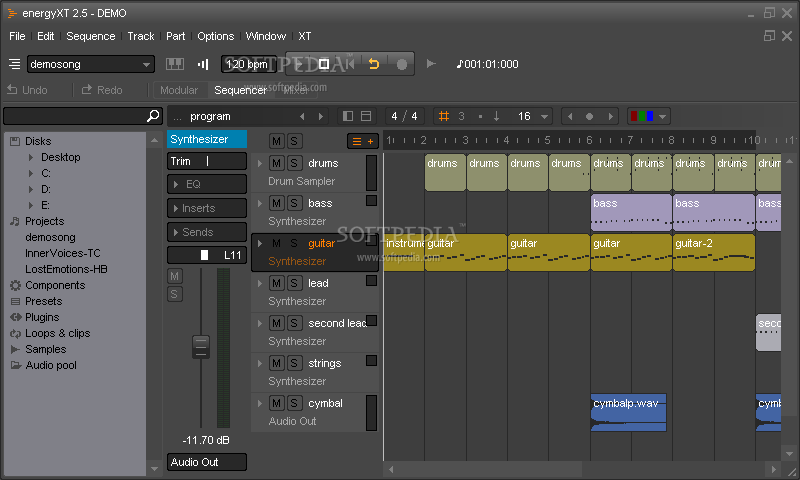The image size is (800, 480).
Task: Open the Sequence menu
Action: (x=91, y=36)
